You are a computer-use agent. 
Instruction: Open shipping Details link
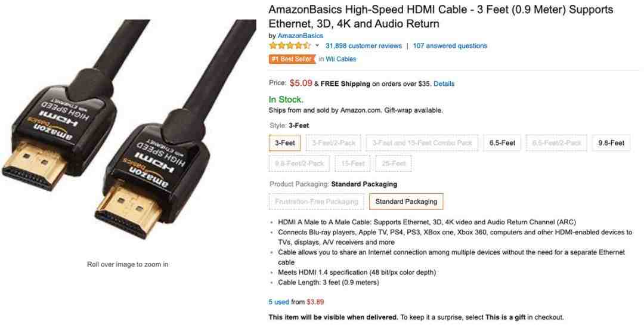(x=444, y=83)
